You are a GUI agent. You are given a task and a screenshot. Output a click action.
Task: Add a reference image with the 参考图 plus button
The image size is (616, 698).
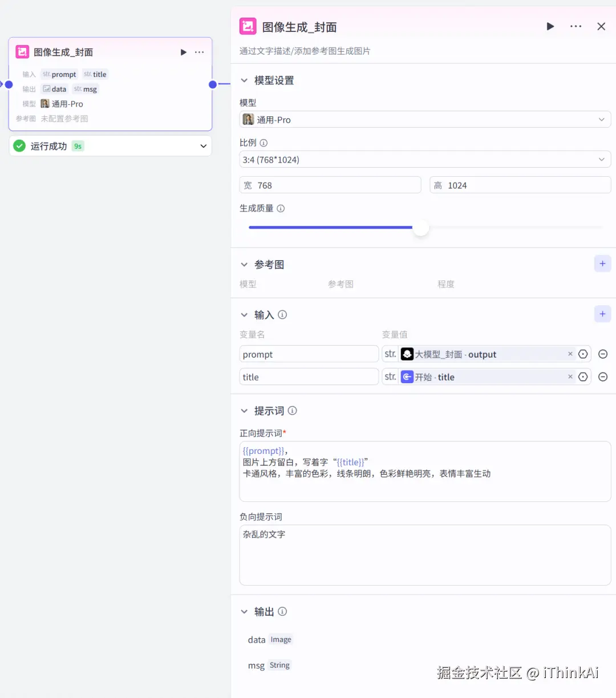(602, 263)
